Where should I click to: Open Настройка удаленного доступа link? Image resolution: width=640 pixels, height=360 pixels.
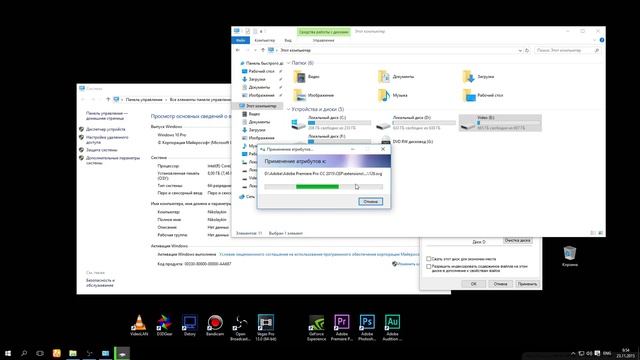point(107,140)
